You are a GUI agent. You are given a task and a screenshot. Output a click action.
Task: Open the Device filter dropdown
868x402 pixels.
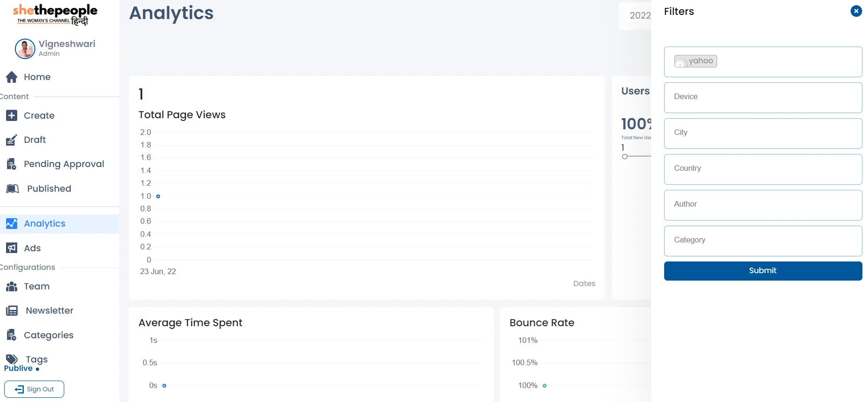click(x=763, y=97)
